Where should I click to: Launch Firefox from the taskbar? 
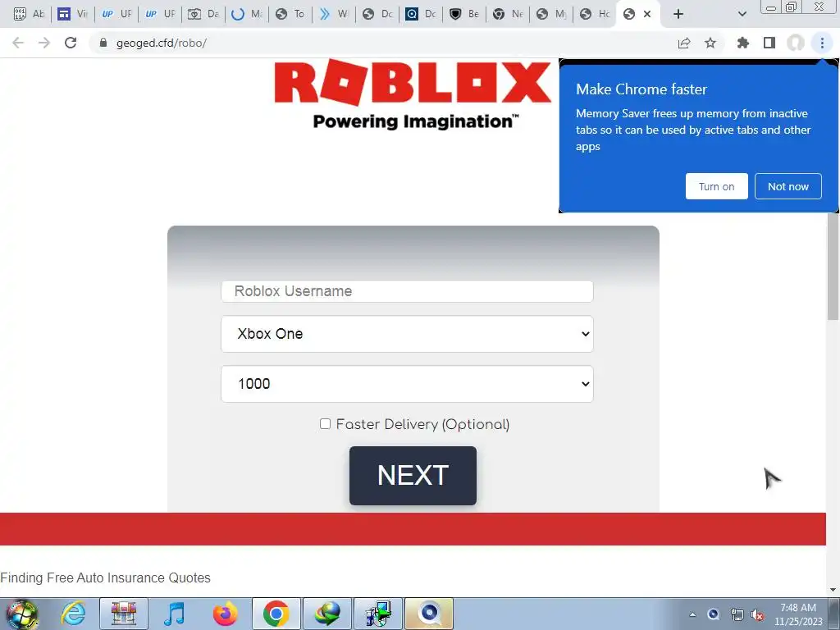coord(225,614)
